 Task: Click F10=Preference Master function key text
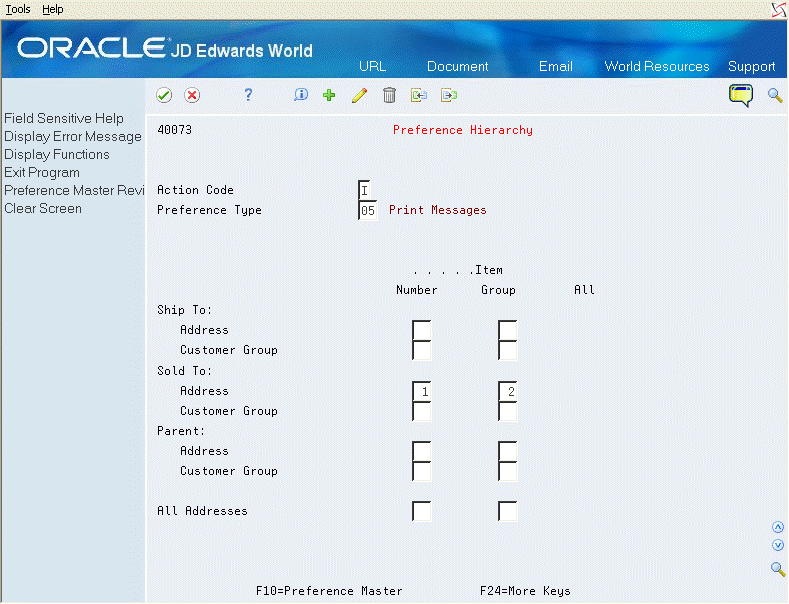coord(329,591)
